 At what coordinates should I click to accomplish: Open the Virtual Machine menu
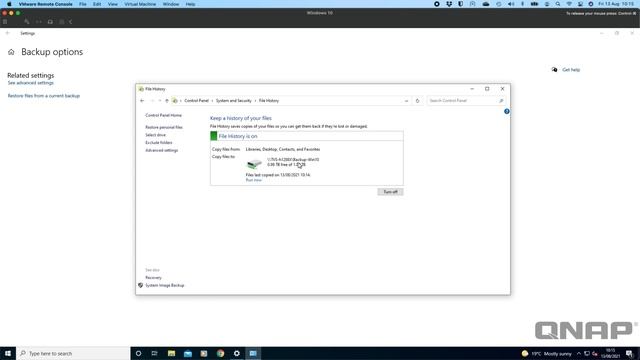(140, 4)
